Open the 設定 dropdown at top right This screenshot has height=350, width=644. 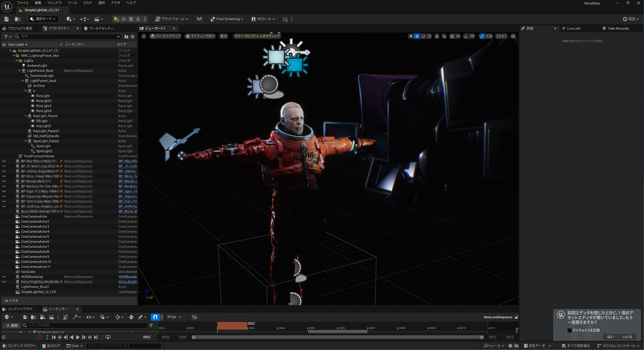(x=631, y=19)
